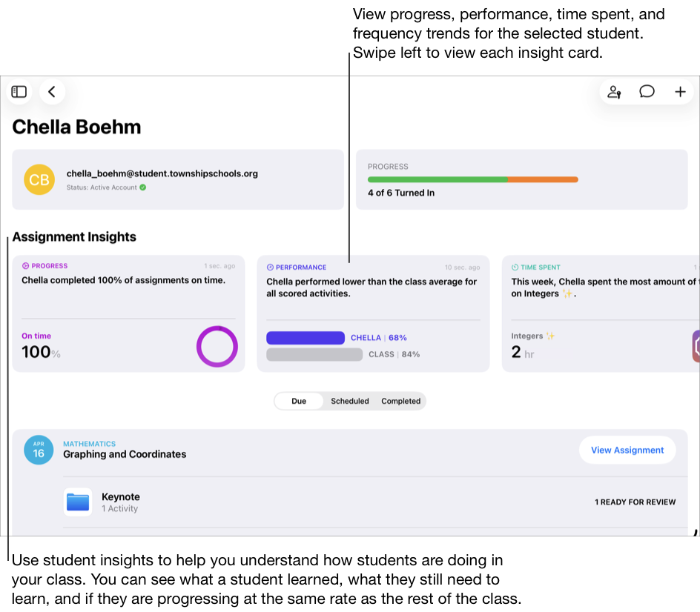Select the Due segment

[299, 401]
